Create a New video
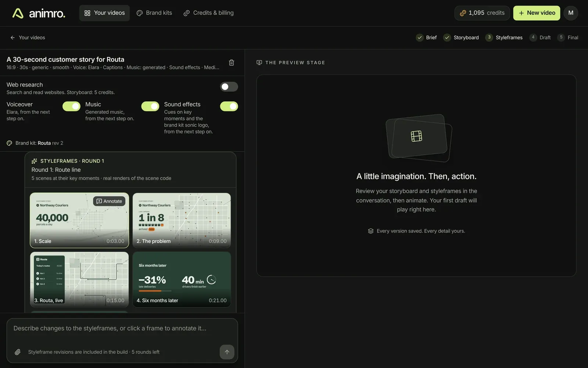The image size is (588, 368). 537,13
